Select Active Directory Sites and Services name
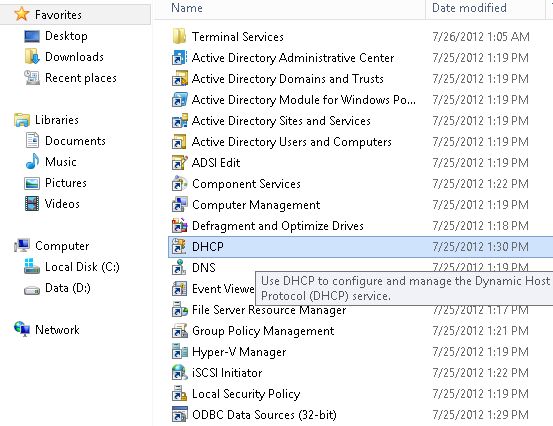 281,121
